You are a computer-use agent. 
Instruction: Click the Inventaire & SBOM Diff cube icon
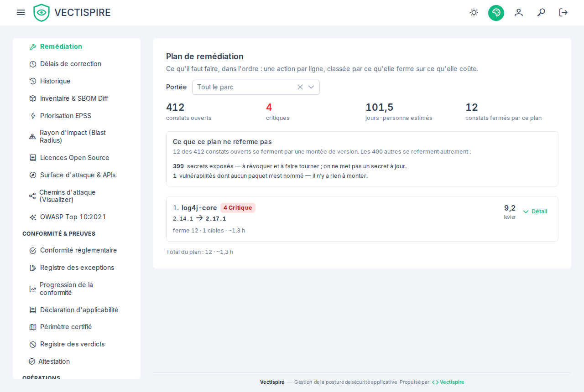pyautogui.click(x=33, y=98)
